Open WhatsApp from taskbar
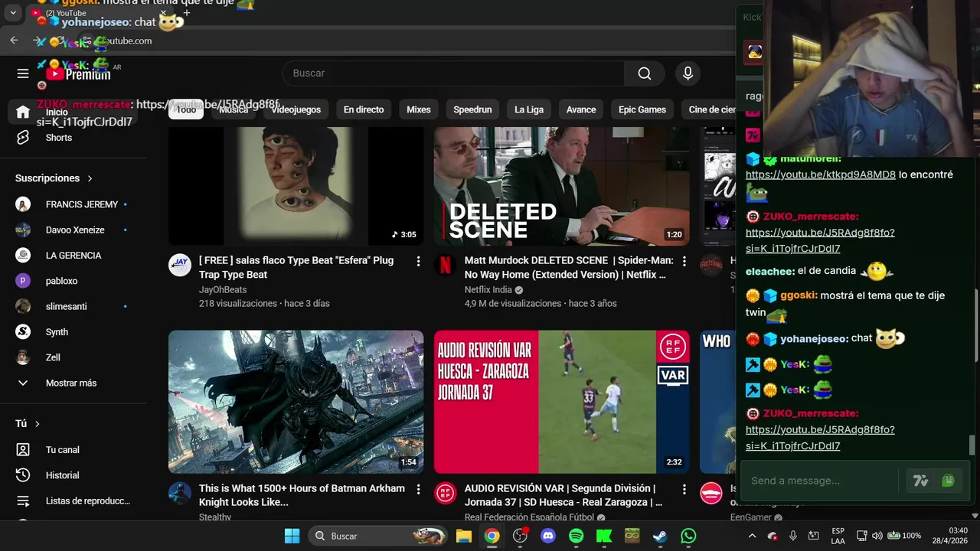The width and height of the screenshot is (980, 551). pyautogui.click(x=688, y=536)
